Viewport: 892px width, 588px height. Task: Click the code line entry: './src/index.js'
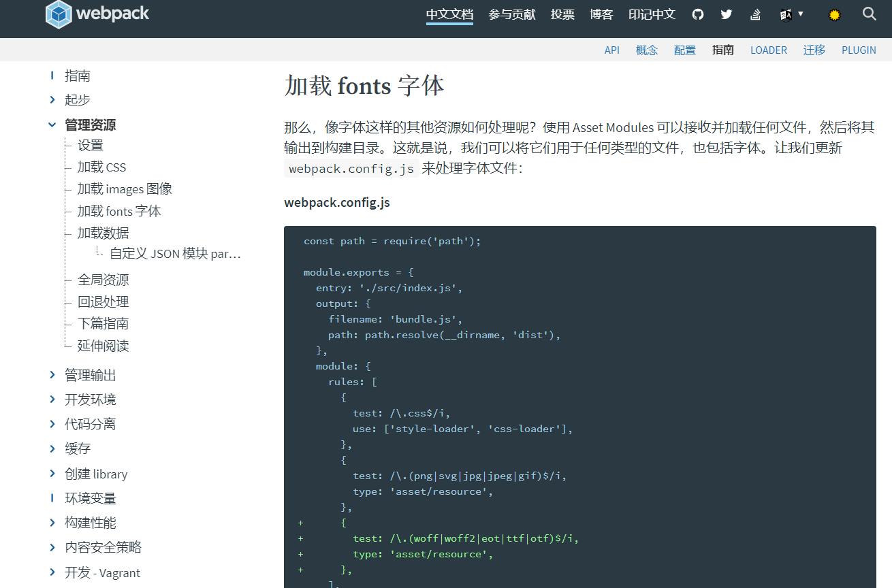click(389, 288)
